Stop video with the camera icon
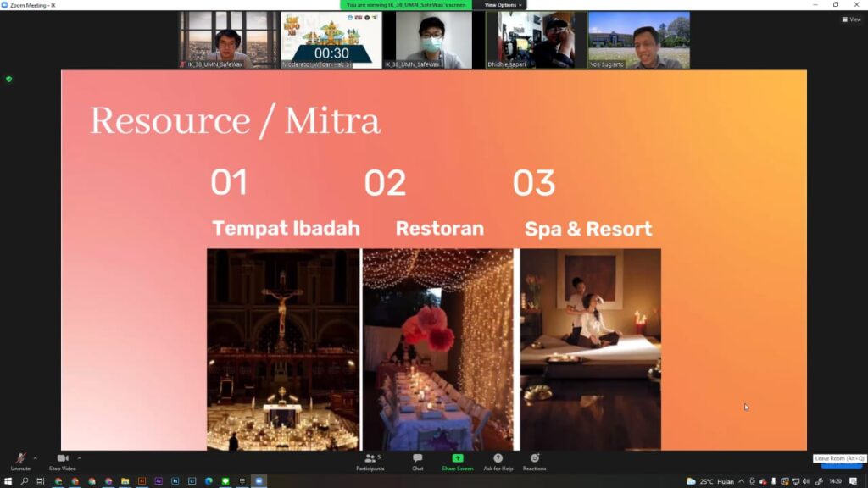Viewport: 868px width, 488px height. (62, 459)
